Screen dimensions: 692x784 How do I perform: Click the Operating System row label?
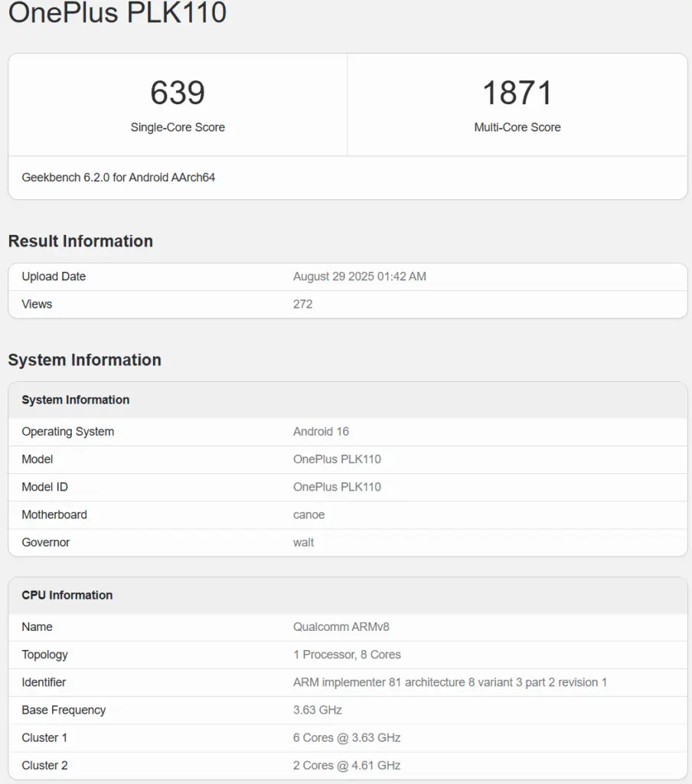pyautogui.click(x=67, y=432)
